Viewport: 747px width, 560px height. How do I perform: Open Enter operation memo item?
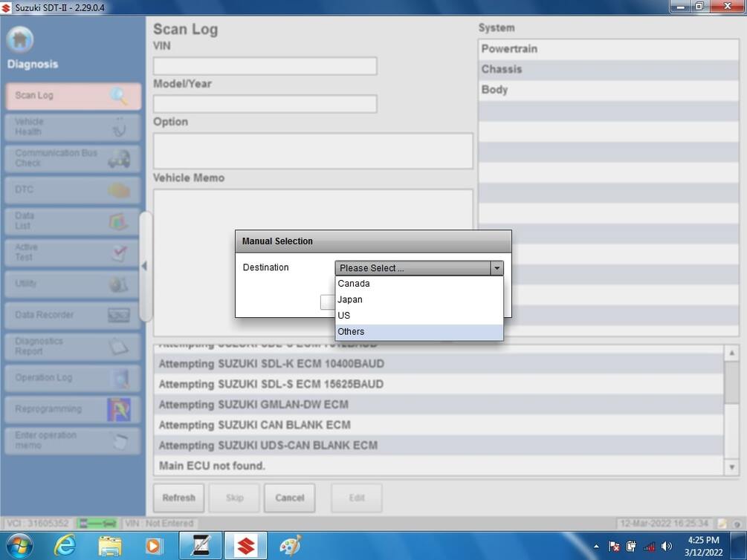point(73,440)
